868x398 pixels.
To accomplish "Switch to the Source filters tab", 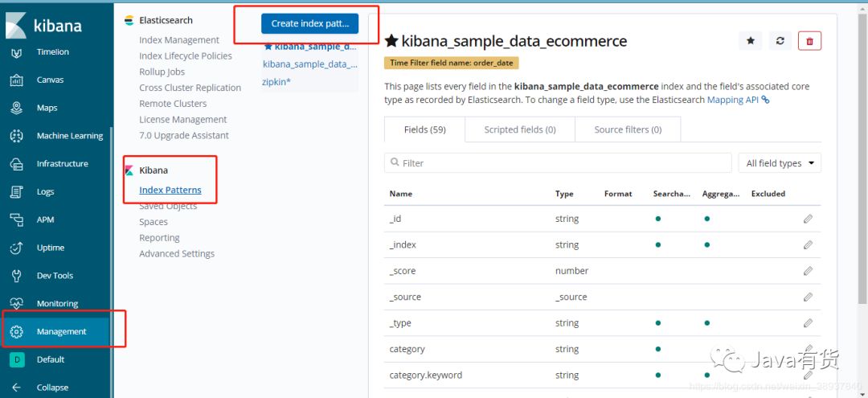I will point(628,129).
